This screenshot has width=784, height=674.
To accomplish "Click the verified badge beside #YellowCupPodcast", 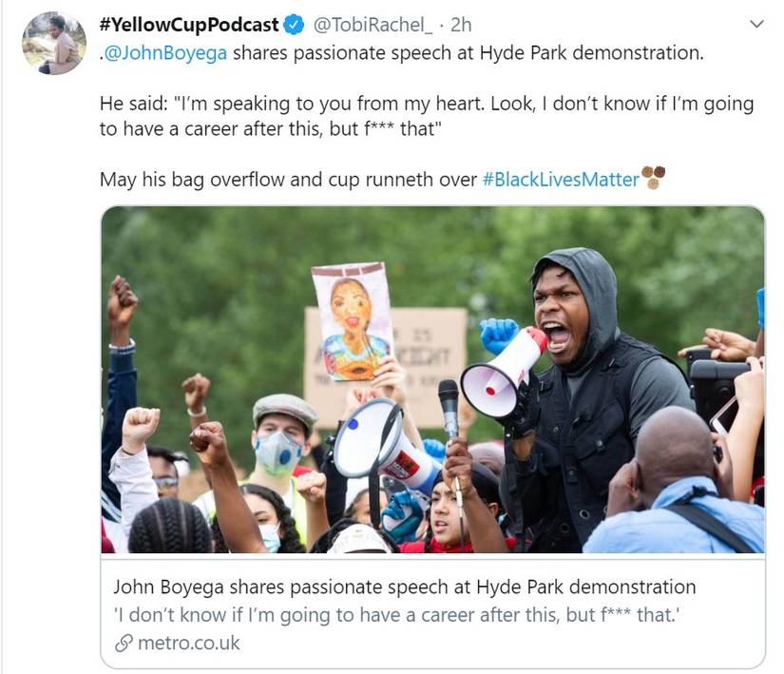I will tap(296, 24).
